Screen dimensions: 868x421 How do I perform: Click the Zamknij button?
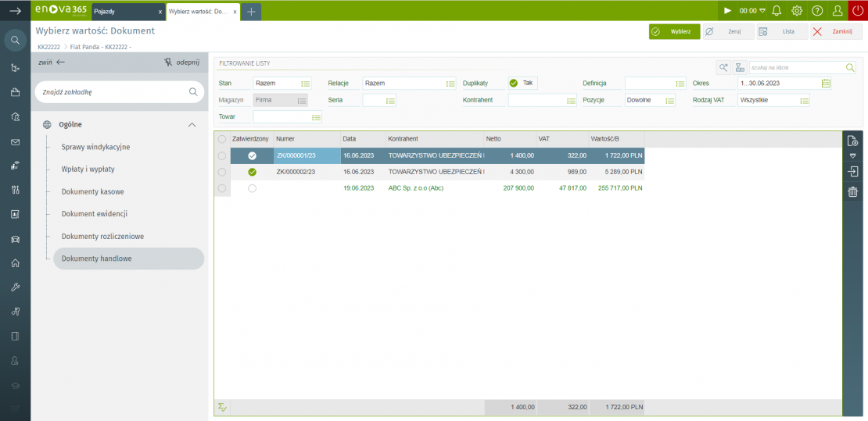click(836, 32)
